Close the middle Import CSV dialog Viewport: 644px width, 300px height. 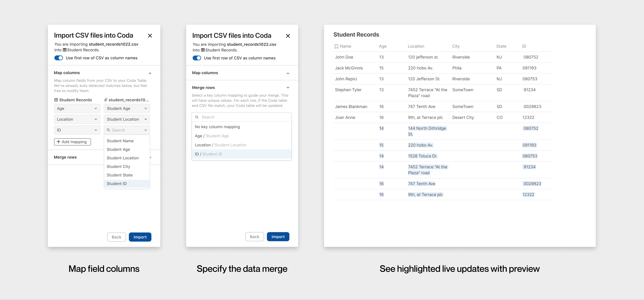point(288,36)
